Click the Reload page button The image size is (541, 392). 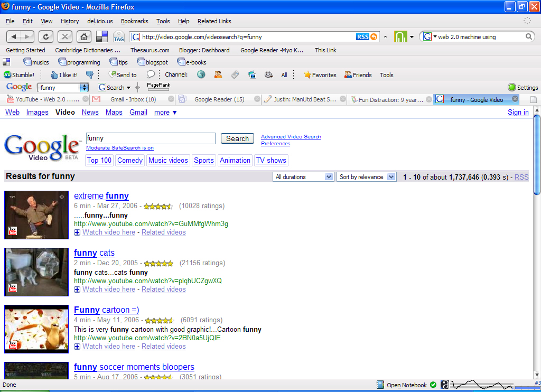(x=46, y=36)
